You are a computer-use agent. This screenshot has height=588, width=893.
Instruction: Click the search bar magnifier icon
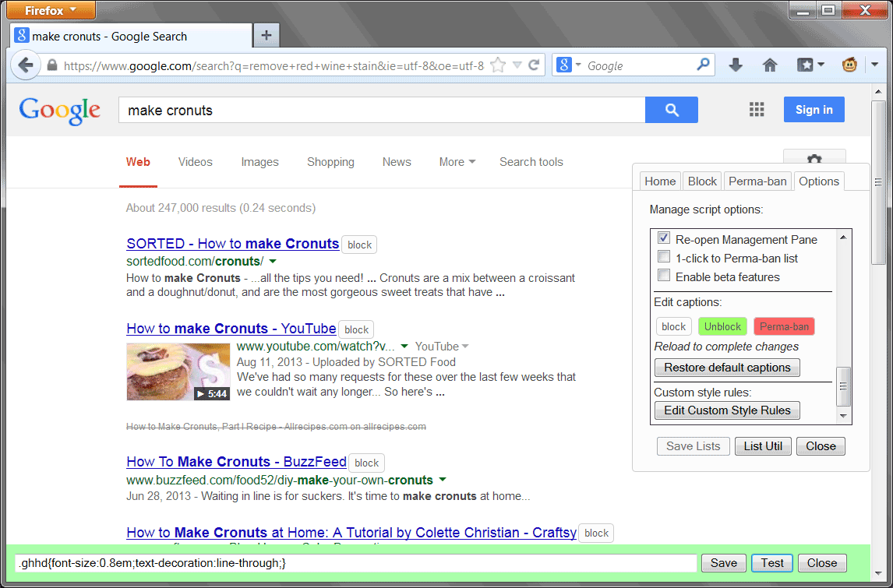click(x=704, y=65)
